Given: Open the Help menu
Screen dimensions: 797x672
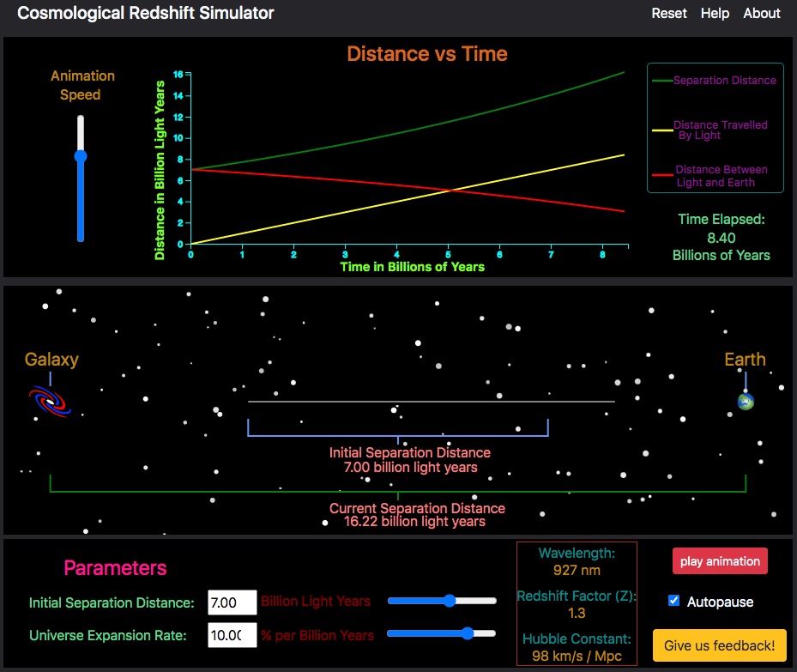Looking at the screenshot, I should pos(715,13).
